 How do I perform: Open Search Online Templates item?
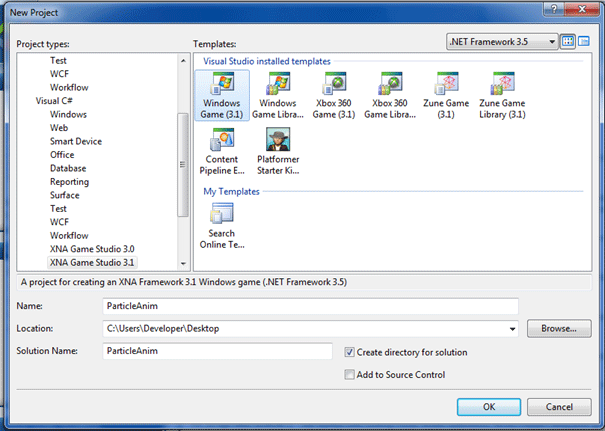tap(222, 226)
